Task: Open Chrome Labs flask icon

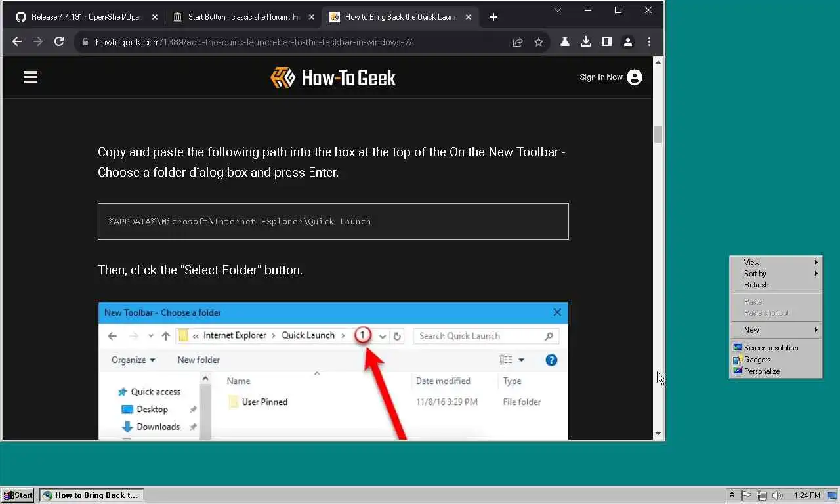Action: pyautogui.click(x=564, y=42)
